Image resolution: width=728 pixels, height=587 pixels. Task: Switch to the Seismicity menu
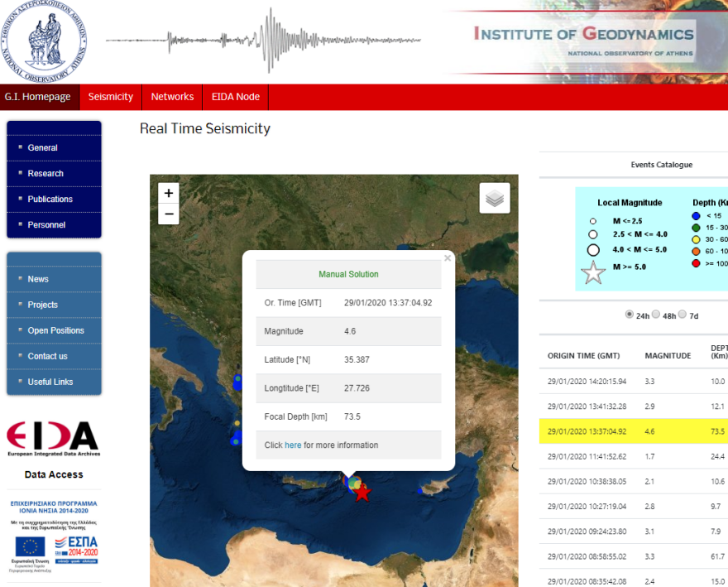[110, 97]
